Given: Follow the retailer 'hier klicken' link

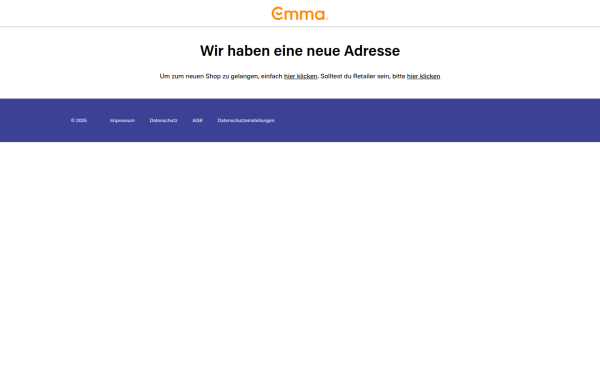Looking at the screenshot, I should point(423,76).
